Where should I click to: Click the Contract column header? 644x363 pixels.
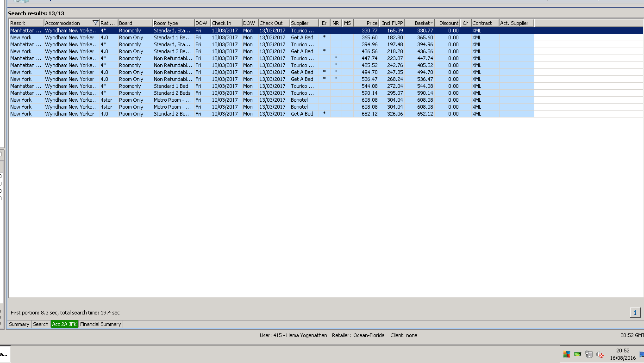[485, 23]
